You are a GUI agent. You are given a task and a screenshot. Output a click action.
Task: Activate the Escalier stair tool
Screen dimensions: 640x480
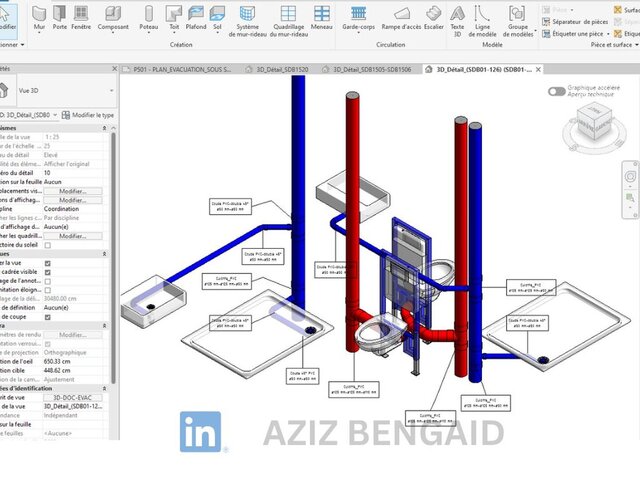(x=433, y=16)
